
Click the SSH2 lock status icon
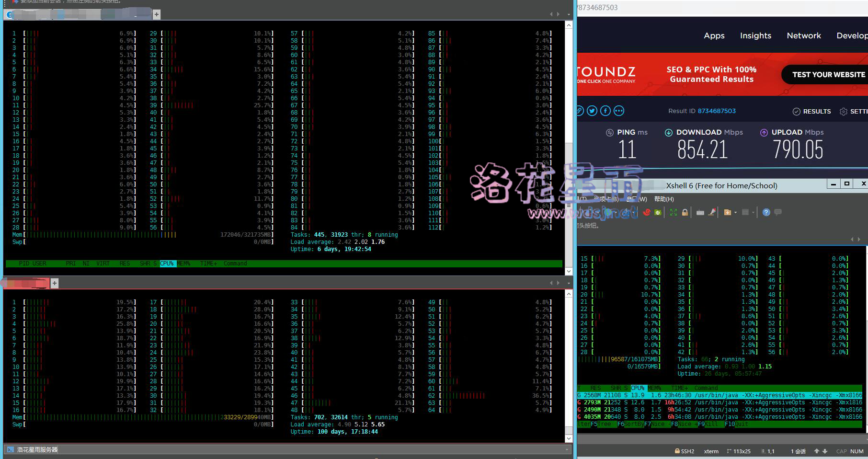pyautogui.click(x=677, y=451)
